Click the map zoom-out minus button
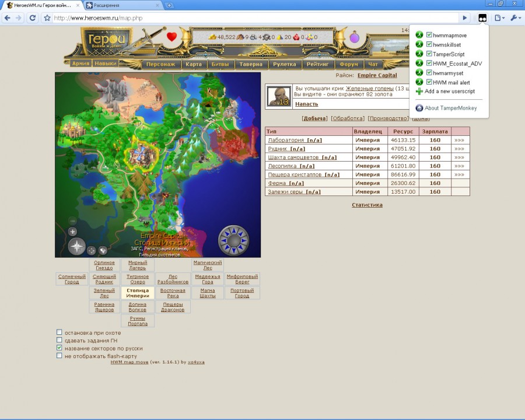Image resolution: width=525 pixels, height=420 pixels. tap(73, 220)
